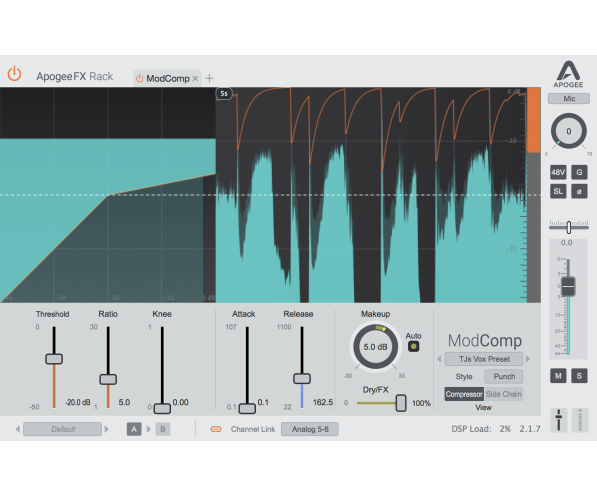597x497 pixels.
Task: Open the Analog 5-6 channel dropdown
Action: coord(310,429)
